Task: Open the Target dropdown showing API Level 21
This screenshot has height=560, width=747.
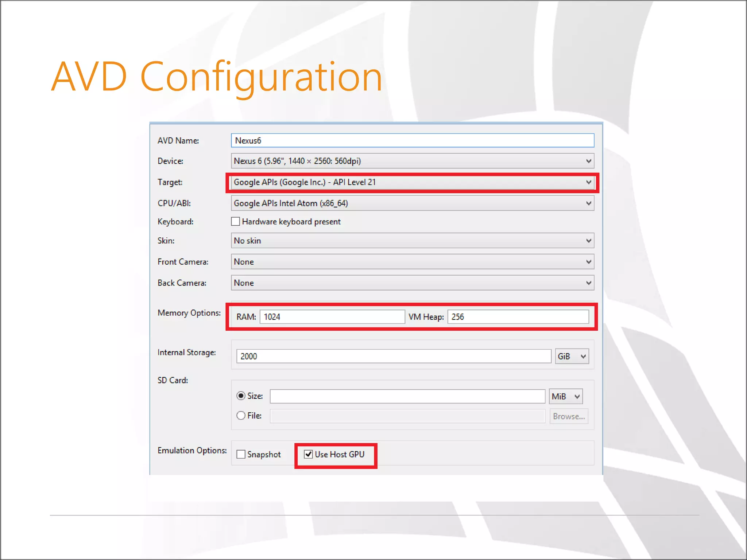Action: tap(413, 182)
